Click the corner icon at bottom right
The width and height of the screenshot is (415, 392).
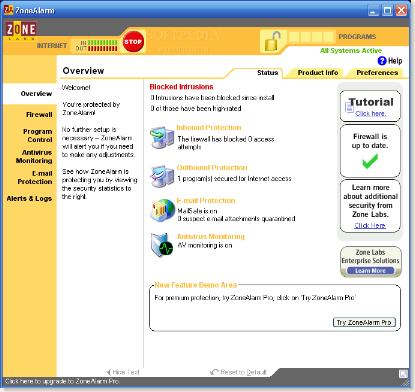point(403,374)
